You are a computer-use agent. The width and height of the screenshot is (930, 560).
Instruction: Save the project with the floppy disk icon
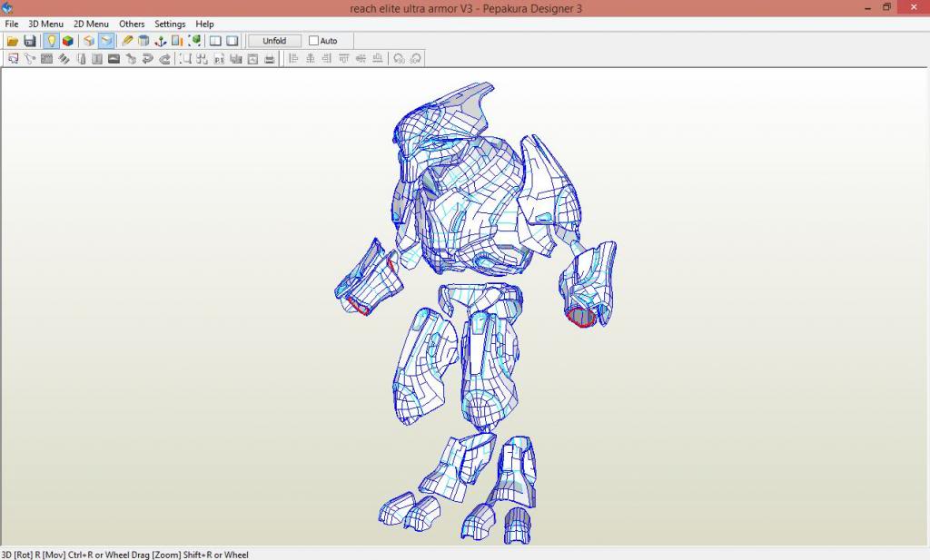click(30, 41)
